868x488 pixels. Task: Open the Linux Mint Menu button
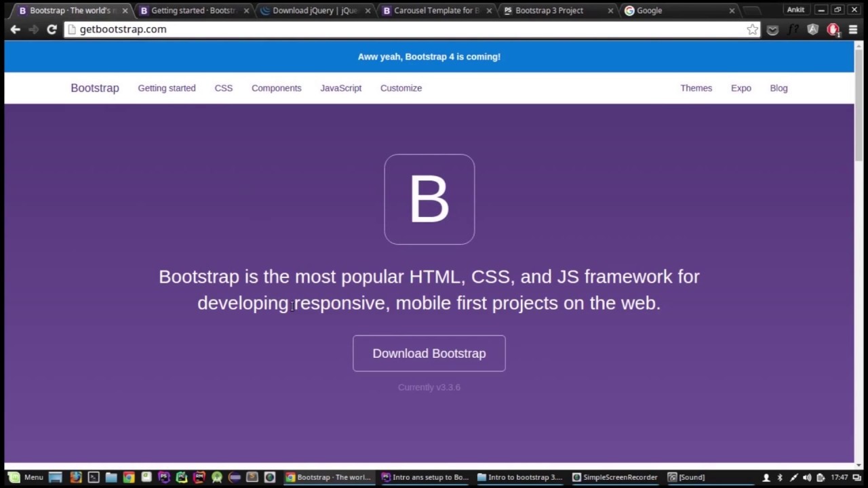(x=26, y=477)
